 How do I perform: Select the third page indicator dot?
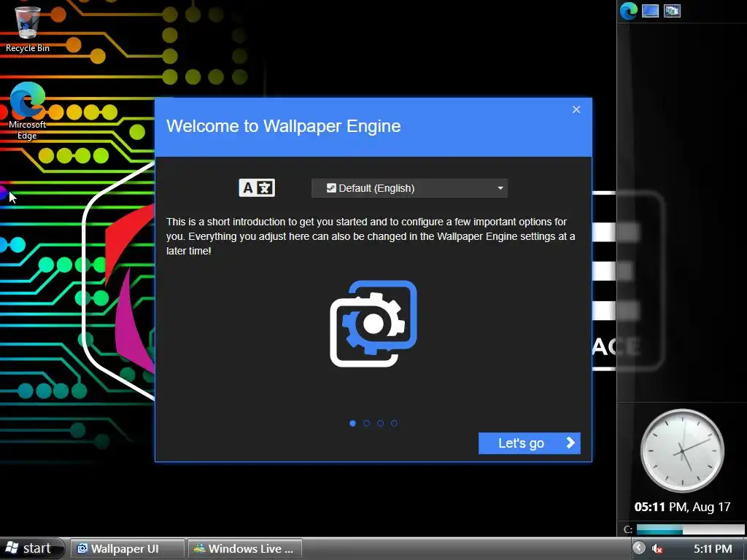[x=380, y=424]
